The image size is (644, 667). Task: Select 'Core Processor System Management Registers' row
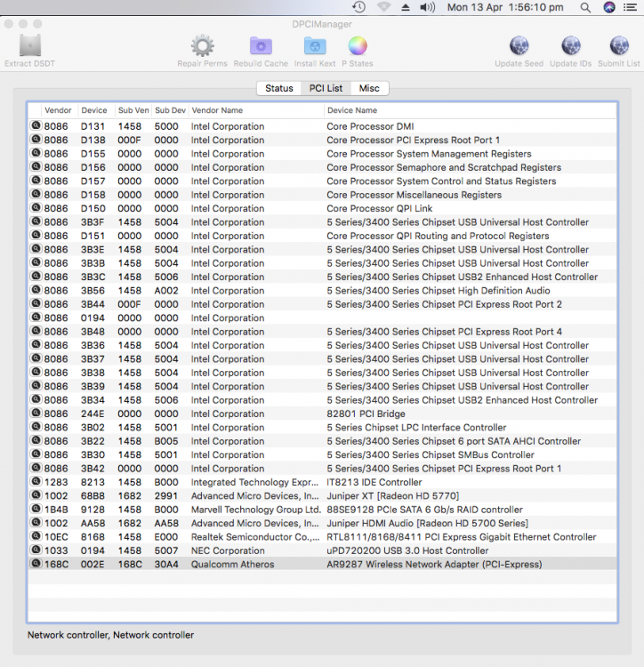322,154
